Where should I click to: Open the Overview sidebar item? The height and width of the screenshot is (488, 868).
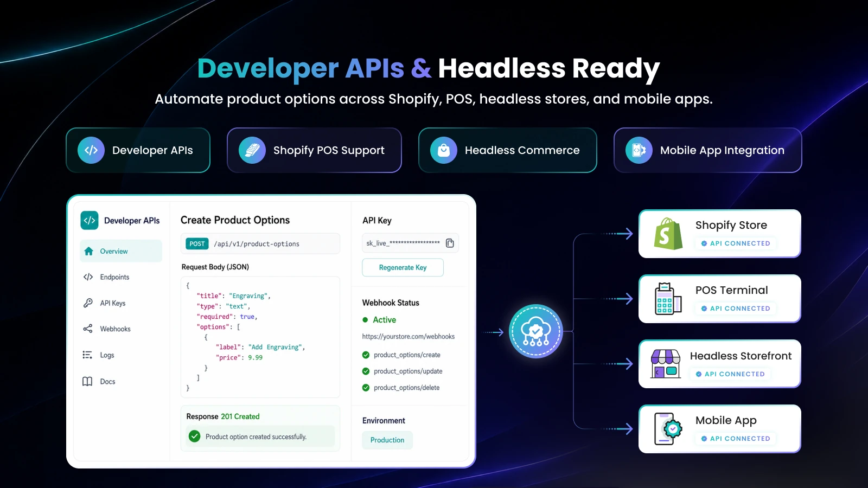(121, 251)
